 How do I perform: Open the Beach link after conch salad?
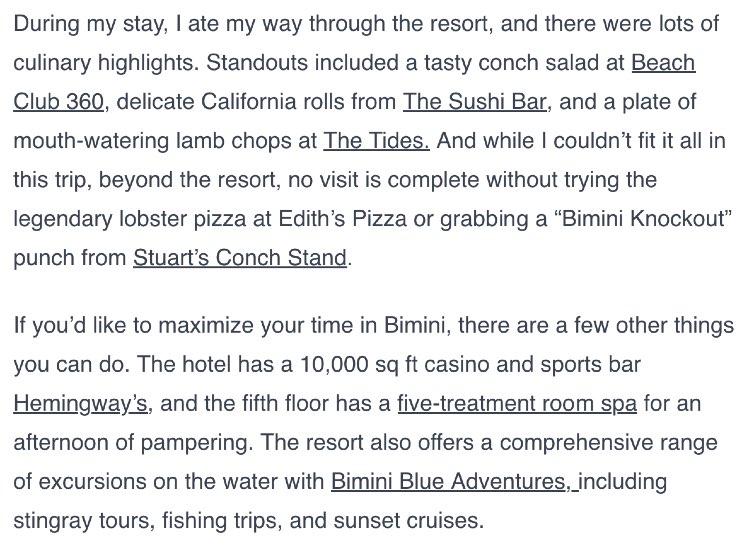click(663, 63)
